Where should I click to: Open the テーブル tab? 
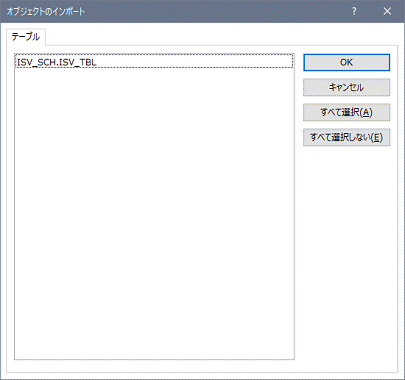pos(26,37)
